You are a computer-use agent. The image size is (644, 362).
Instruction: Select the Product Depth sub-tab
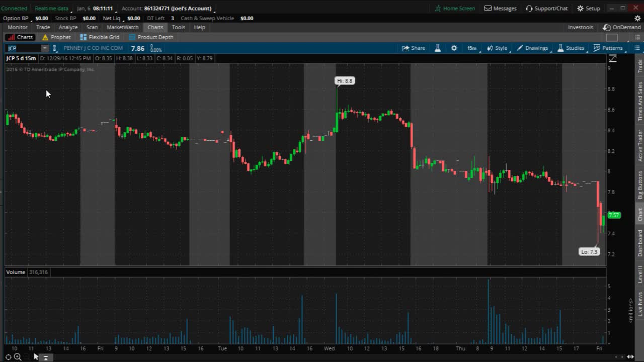151,37
